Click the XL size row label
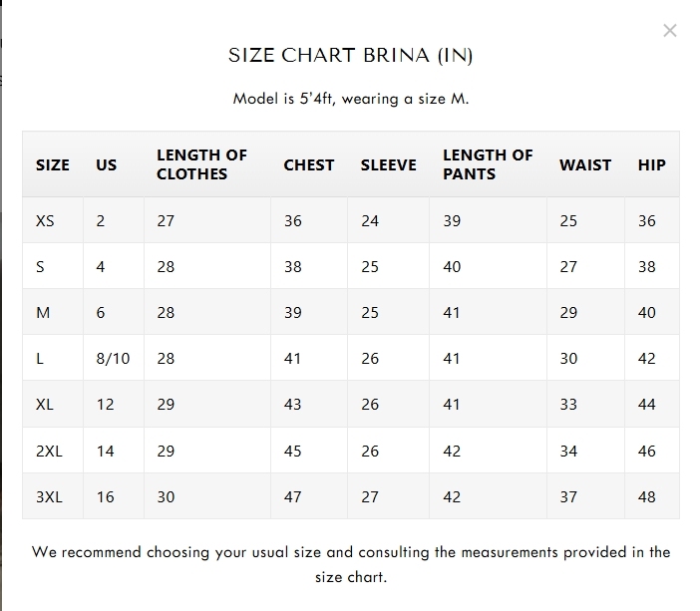Screen dimensions: 700x611 (x=45, y=405)
